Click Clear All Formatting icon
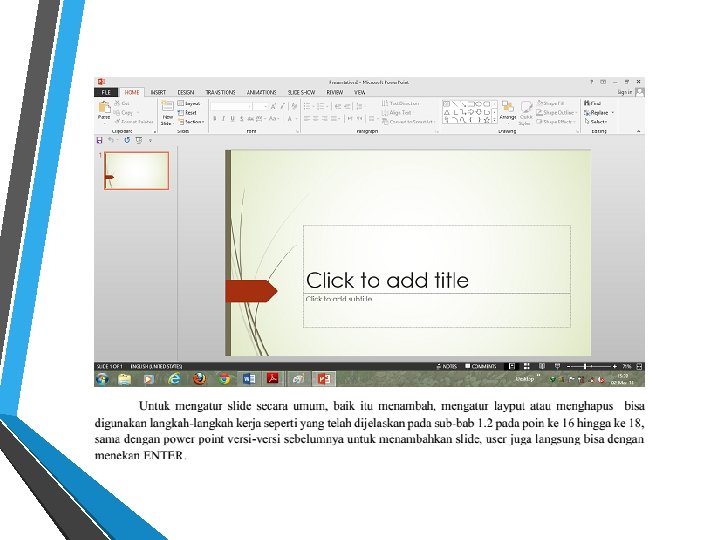 tap(294, 107)
